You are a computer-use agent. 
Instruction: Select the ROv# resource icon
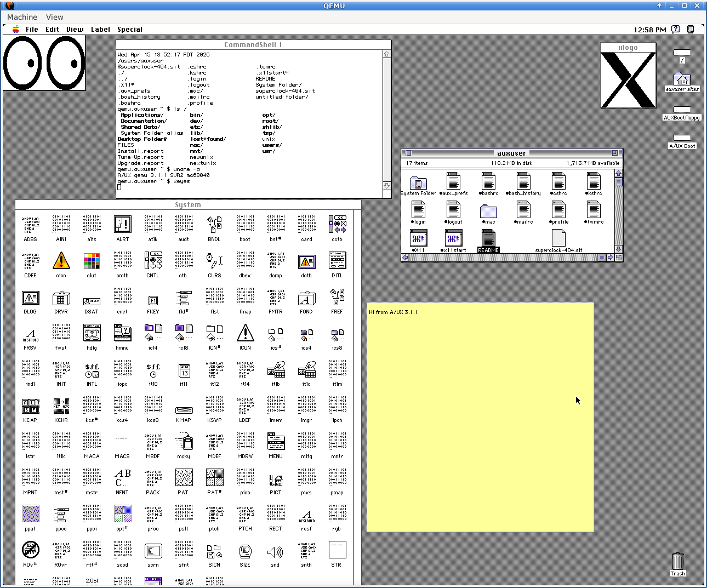pos(30,550)
